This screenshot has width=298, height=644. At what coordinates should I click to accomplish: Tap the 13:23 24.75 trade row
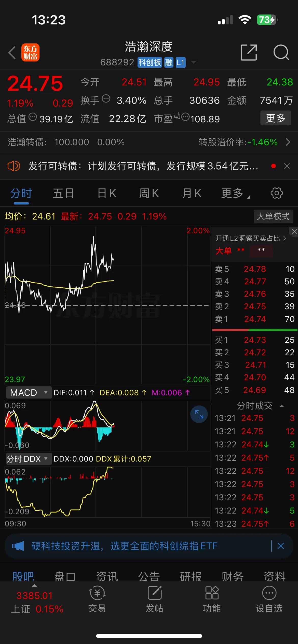point(255,524)
